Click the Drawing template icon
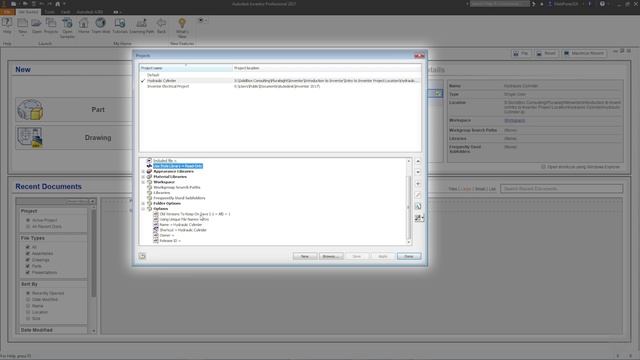Image resolution: width=640 pixels, height=360 pixels. [30, 138]
